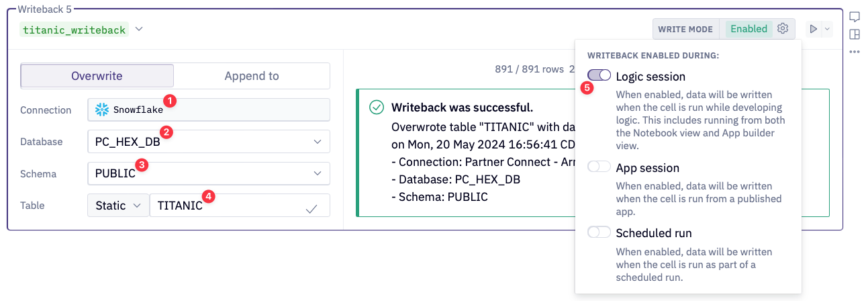Expand the PC_HEX_DB database dropdown

coord(318,142)
